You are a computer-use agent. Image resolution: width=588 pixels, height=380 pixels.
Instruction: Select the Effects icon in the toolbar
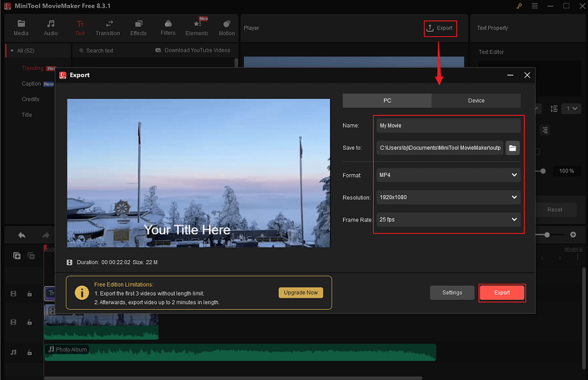click(x=138, y=27)
